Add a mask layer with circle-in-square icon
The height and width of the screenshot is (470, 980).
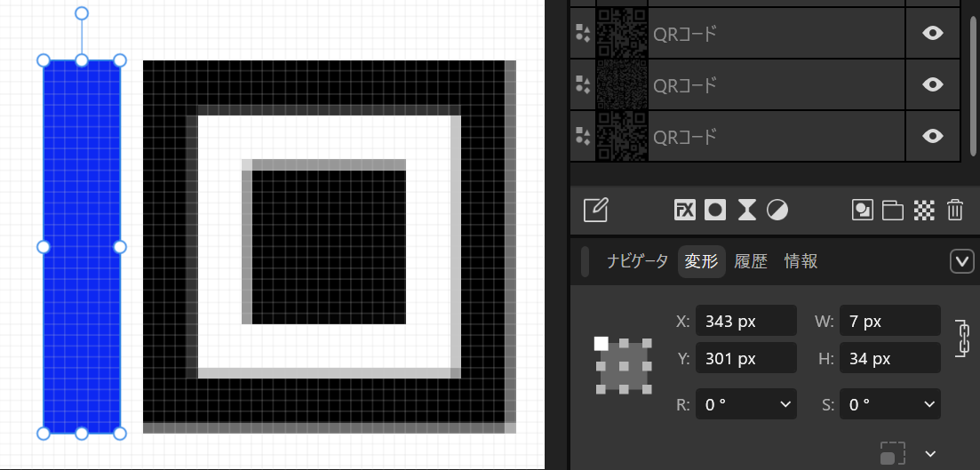click(715, 210)
